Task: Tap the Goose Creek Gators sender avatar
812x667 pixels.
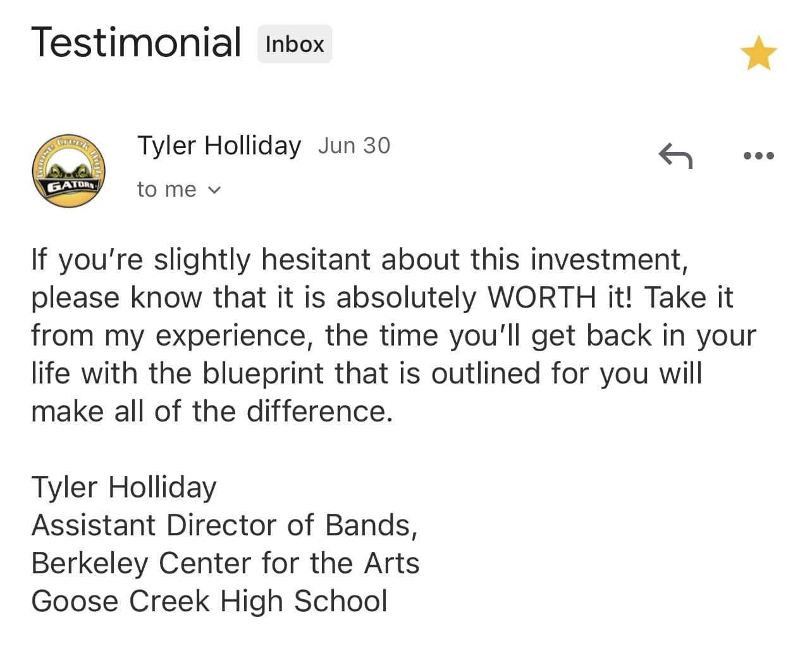Action: [x=68, y=171]
